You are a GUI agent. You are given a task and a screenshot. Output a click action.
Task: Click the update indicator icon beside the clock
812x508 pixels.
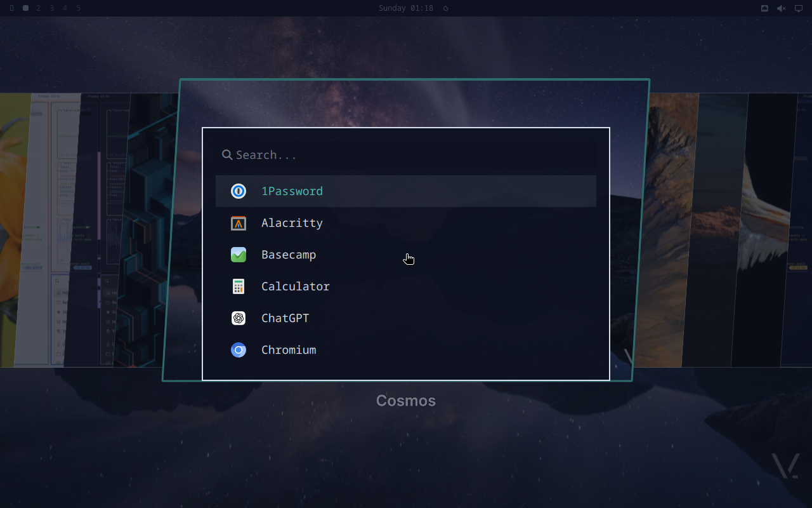446,8
